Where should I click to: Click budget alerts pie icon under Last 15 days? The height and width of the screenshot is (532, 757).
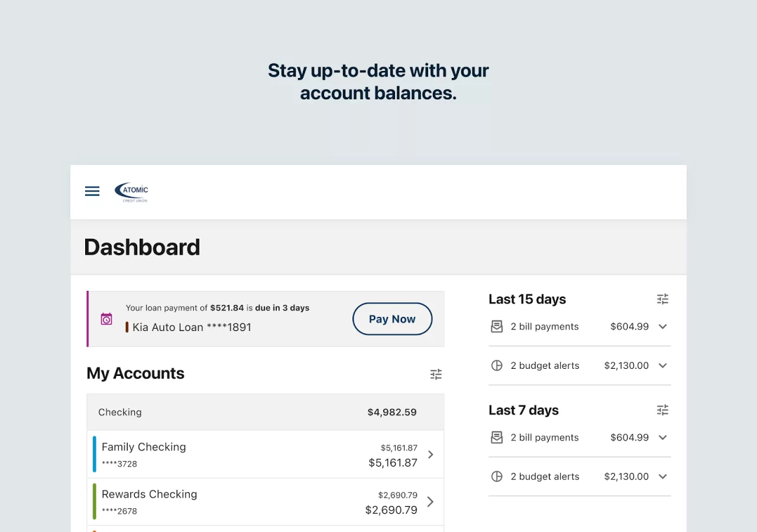click(x=497, y=365)
